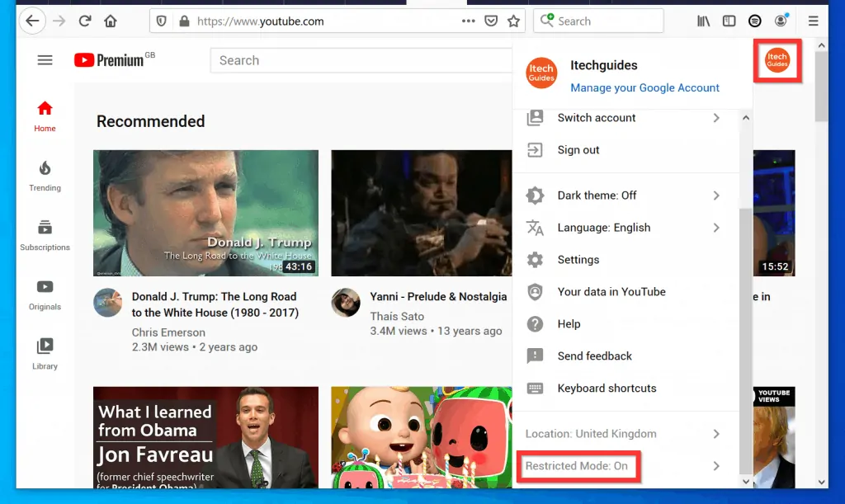Open the YouTube guide hamburger menu
845x504 pixels.
click(x=45, y=60)
